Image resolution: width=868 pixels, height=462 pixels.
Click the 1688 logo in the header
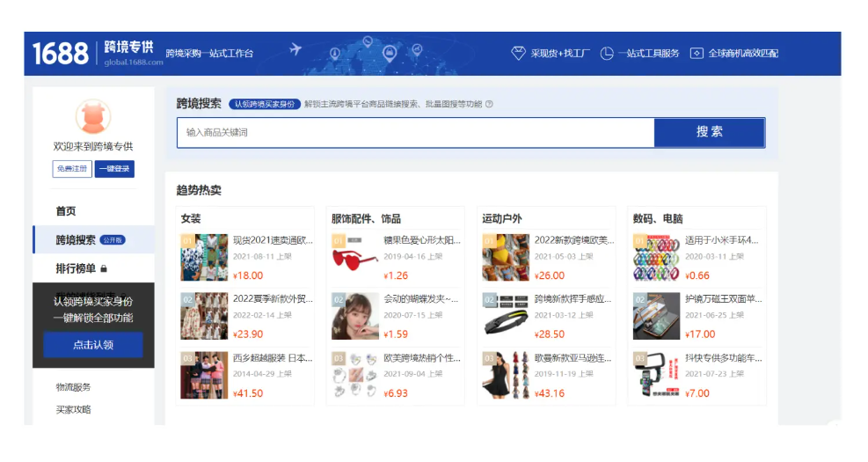point(61,54)
